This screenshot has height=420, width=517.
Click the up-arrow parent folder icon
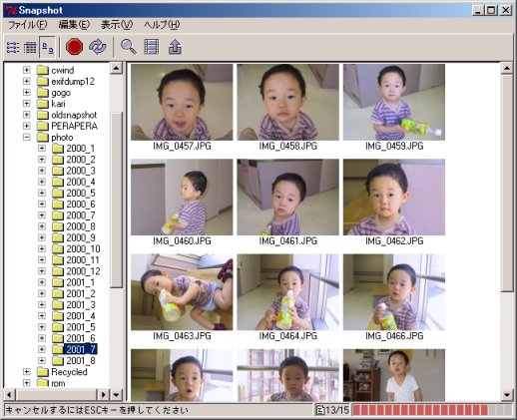click(175, 47)
